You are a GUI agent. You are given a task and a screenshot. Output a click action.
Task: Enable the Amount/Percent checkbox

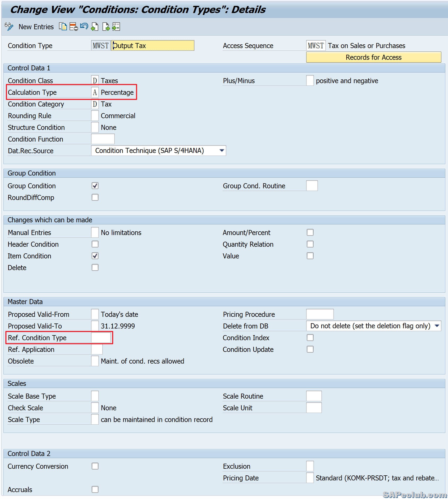click(x=310, y=232)
